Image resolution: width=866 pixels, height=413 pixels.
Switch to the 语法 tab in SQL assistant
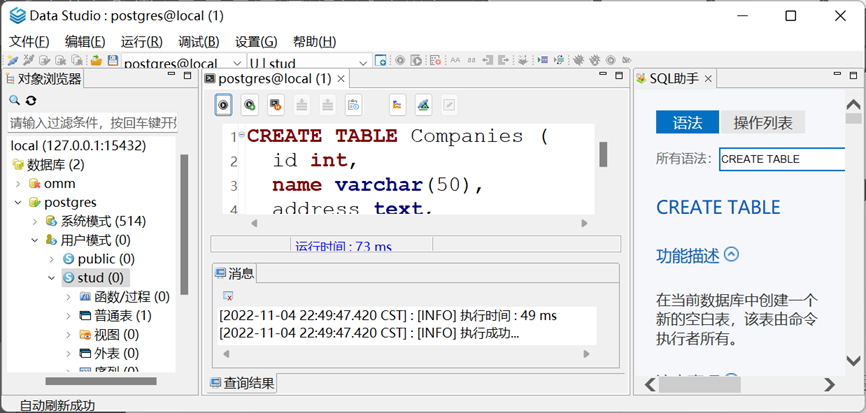pos(687,123)
